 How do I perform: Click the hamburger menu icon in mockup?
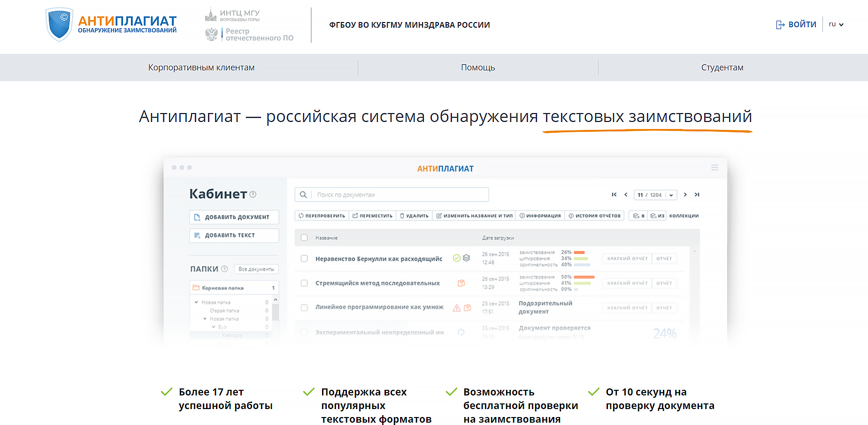point(714,167)
